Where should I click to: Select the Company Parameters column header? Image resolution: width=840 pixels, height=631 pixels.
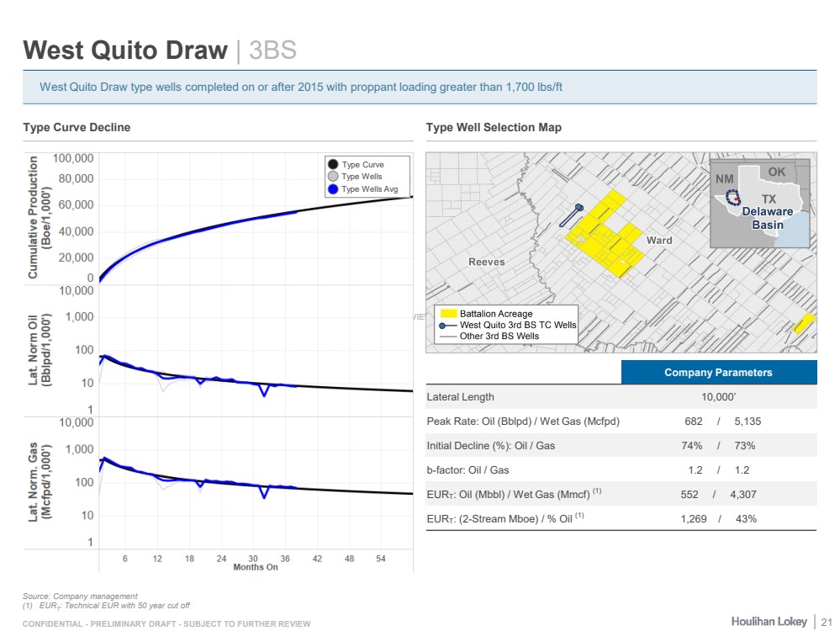coord(718,372)
